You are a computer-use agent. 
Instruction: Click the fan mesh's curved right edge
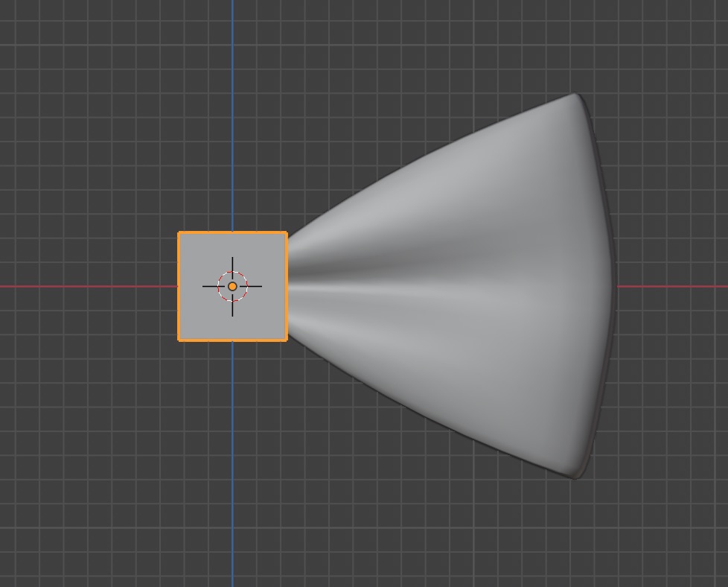611,286
